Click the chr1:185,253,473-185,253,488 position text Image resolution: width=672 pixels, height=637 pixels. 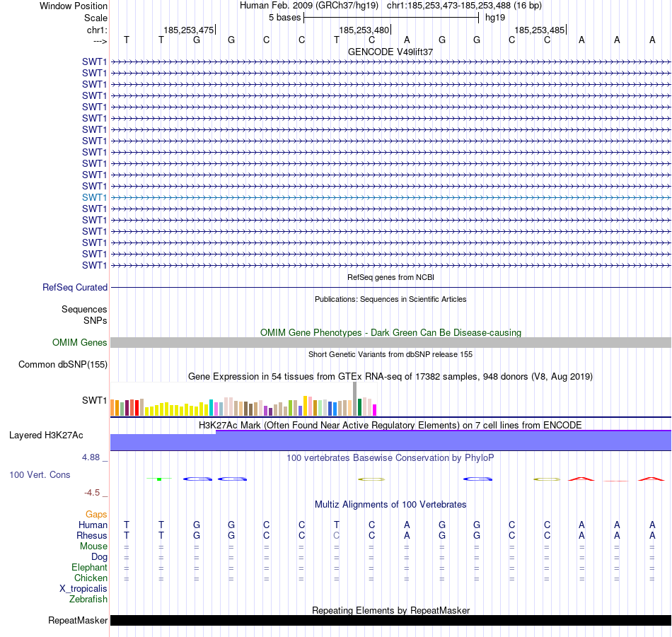[464, 6]
